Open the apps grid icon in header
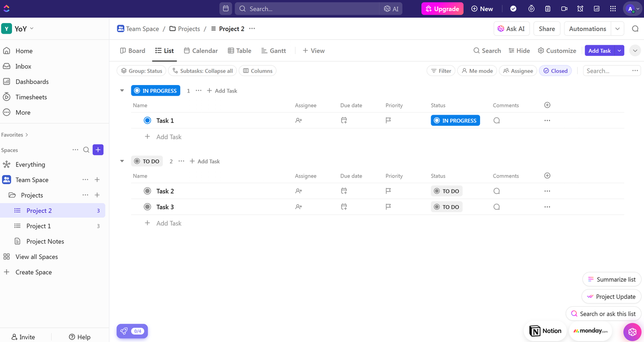Screen dimensions: 644x342 613,9
